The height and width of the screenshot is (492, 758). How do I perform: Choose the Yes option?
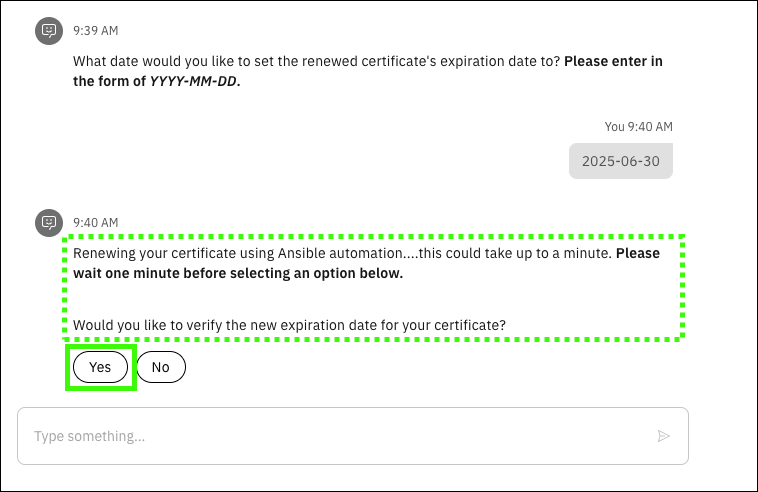pos(100,367)
